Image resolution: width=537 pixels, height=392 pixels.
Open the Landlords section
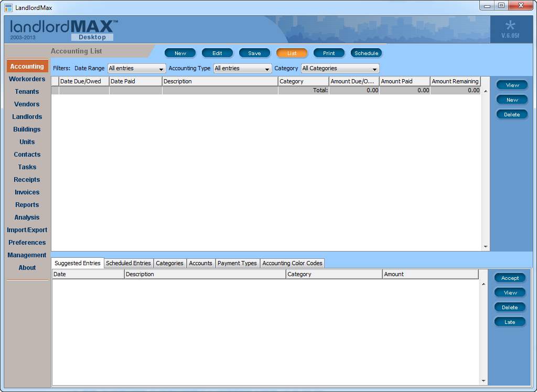(27, 117)
